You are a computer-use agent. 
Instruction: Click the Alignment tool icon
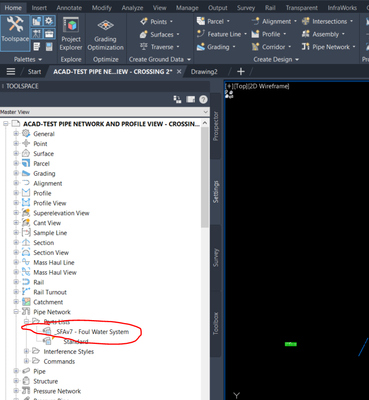[255, 21]
